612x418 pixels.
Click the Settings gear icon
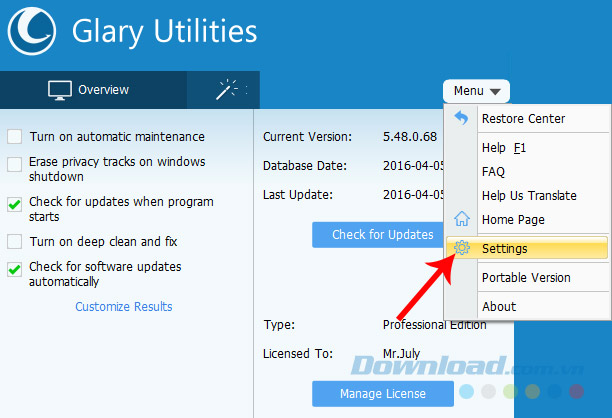461,248
